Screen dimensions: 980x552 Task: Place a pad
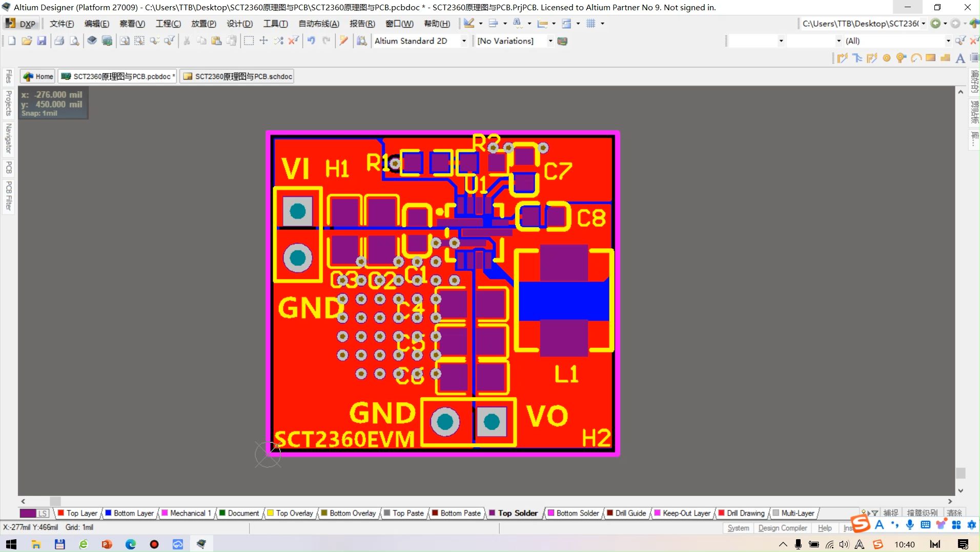887,58
